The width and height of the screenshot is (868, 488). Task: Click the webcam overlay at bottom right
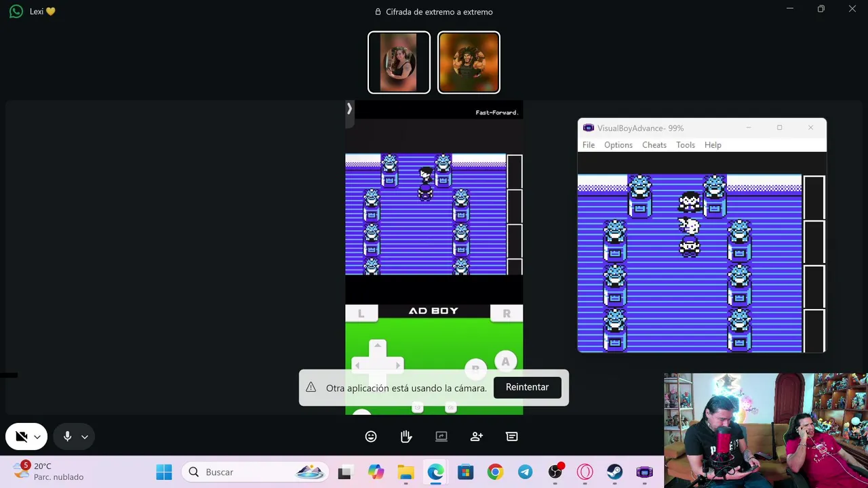tap(766, 430)
